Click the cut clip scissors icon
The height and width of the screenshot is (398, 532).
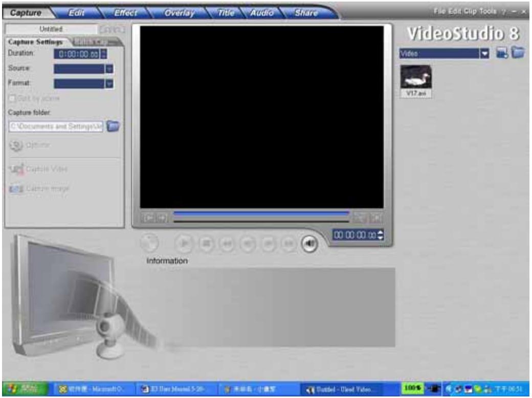click(x=360, y=218)
